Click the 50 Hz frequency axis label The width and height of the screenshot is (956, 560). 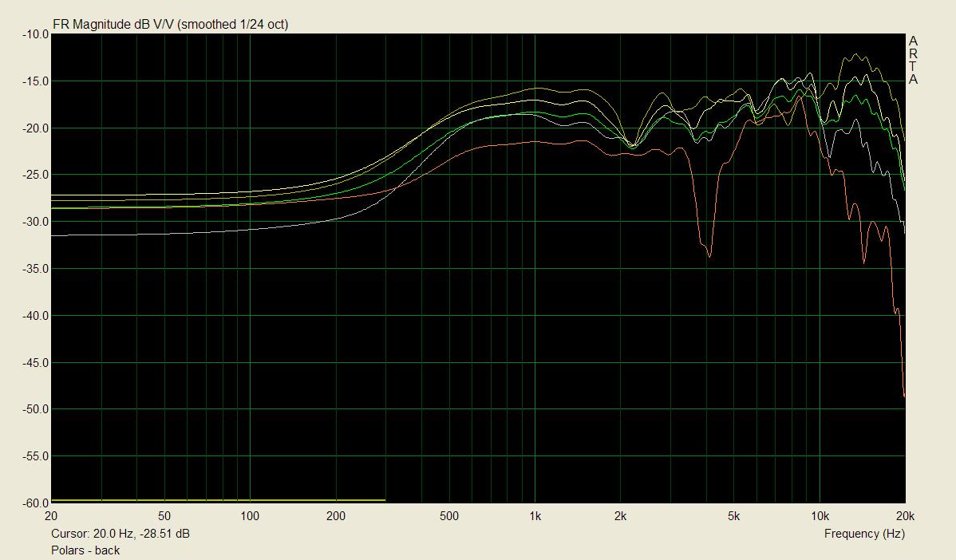pyautogui.click(x=164, y=517)
